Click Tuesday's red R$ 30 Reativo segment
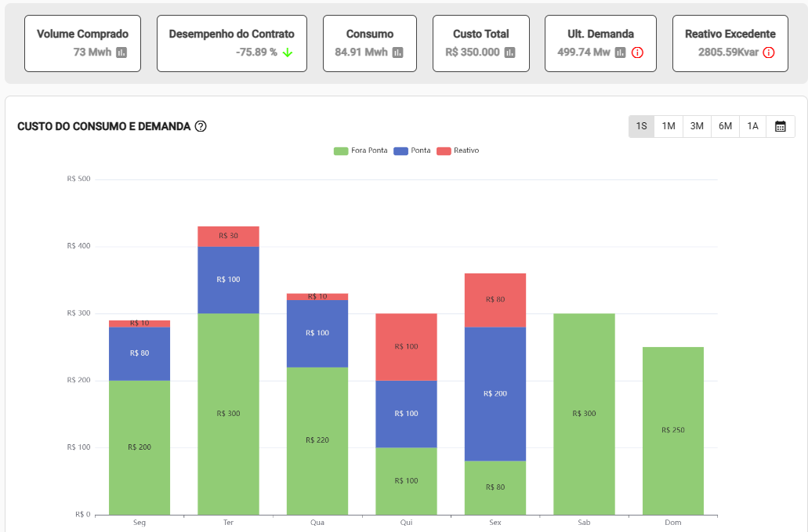Viewport: 808px width, 532px height. pyautogui.click(x=228, y=236)
